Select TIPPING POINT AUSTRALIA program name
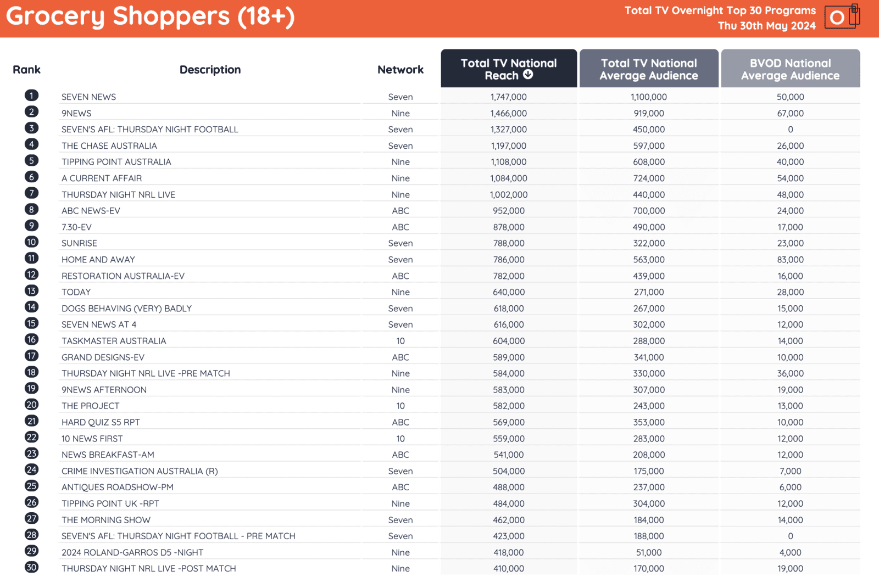Viewport: 879px width, 588px height. (116, 162)
